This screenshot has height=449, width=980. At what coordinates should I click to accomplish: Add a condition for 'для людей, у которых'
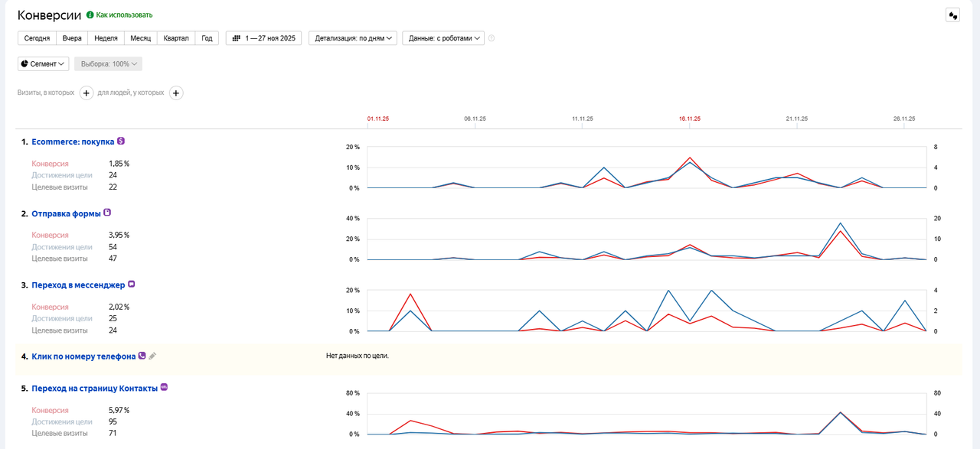(x=176, y=93)
